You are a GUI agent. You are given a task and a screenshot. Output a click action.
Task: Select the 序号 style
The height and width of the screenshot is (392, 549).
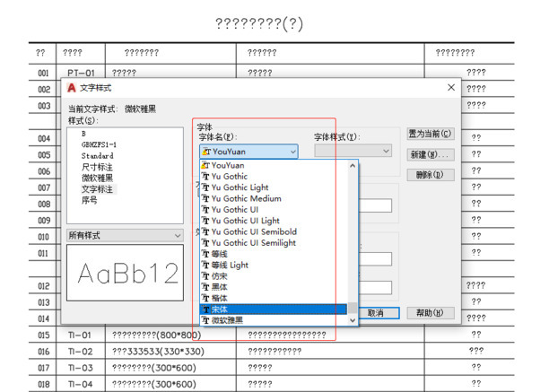pos(90,200)
